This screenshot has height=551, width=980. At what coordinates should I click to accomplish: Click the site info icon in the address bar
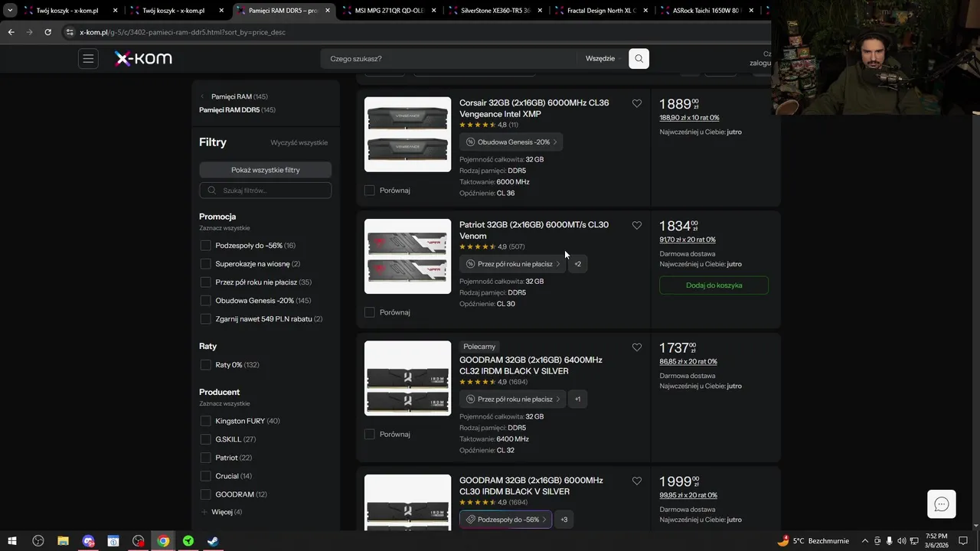click(x=70, y=32)
